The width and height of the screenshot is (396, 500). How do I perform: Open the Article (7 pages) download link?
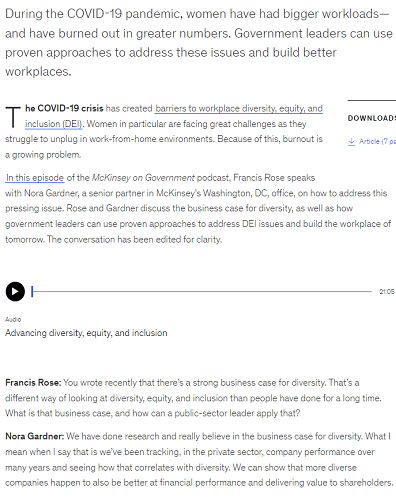377,142
